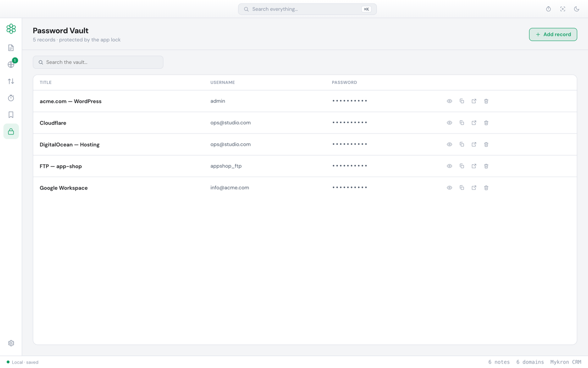This screenshot has height=368, width=588.
Task: Toggle dark mode moon icon
Action: 577,9
